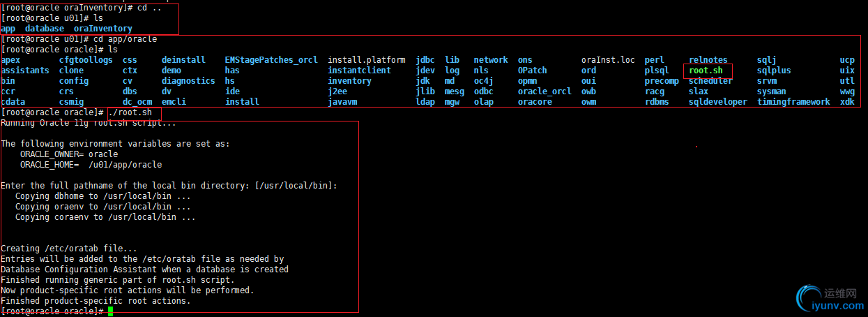868x317 pixels.
Task: Select the instantclient directory entry
Action: (x=359, y=71)
